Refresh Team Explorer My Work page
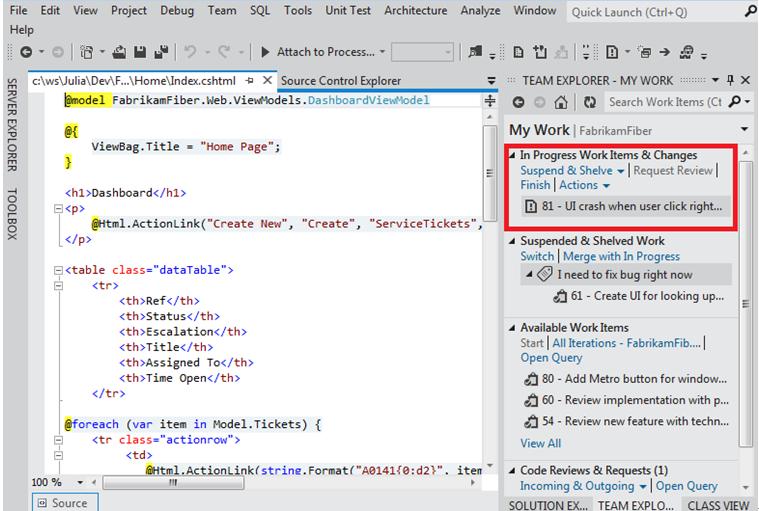This screenshot has height=511, width=759. (590, 102)
